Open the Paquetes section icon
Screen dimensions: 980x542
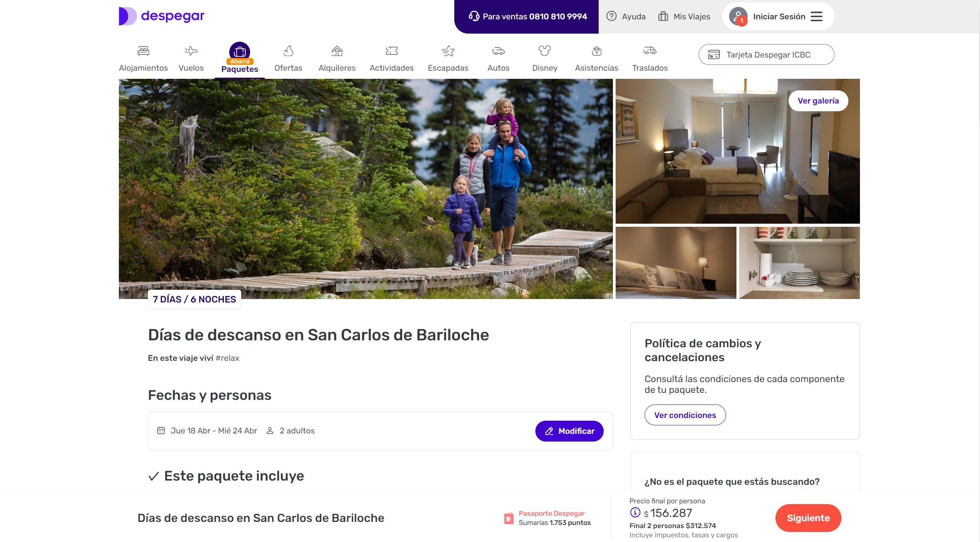point(240,51)
